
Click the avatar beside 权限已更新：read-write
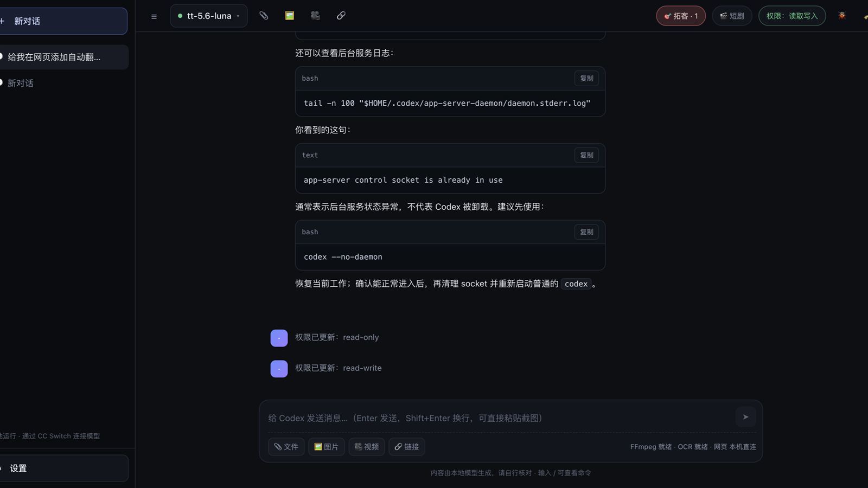[x=279, y=369]
